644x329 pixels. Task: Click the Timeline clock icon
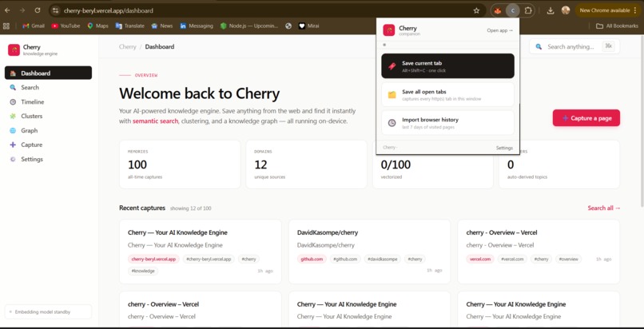pyautogui.click(x=13, y=101)
